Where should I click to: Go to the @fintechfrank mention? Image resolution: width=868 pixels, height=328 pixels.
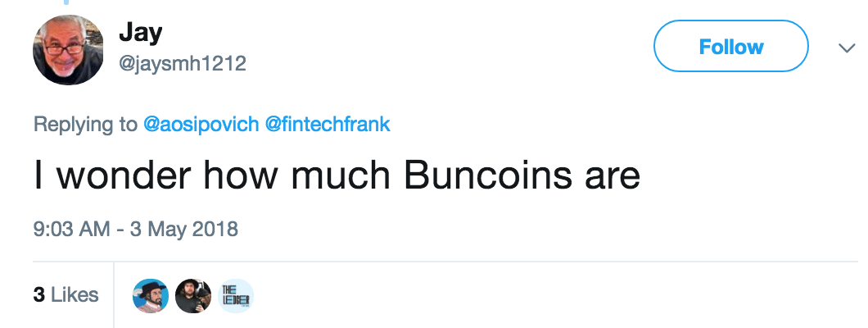click(x=328, y=125)
